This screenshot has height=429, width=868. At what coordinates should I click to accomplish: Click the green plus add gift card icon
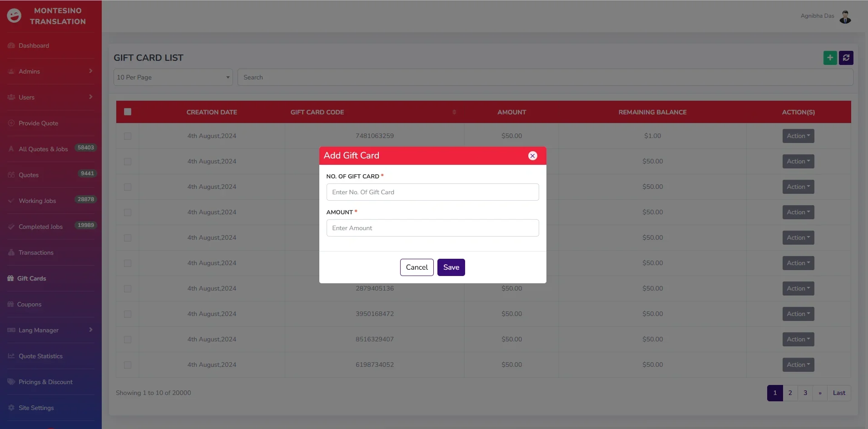[830, 58]
